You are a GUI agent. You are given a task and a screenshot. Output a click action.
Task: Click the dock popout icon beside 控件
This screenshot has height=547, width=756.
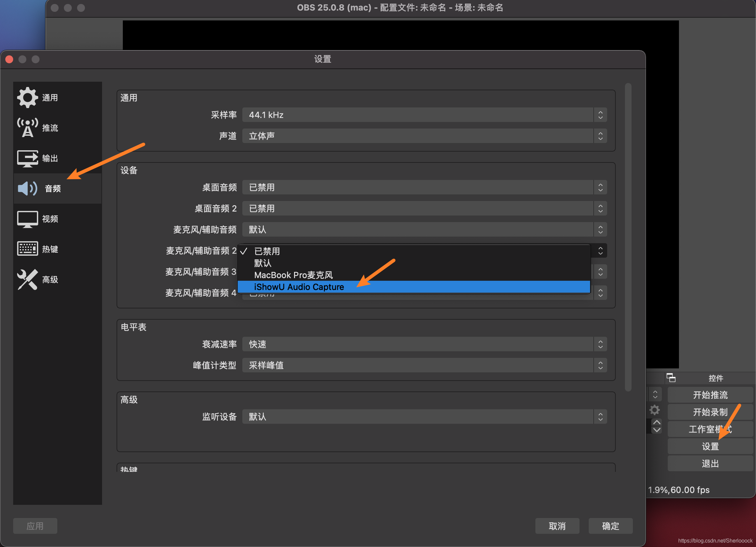(x=671, y=378)
